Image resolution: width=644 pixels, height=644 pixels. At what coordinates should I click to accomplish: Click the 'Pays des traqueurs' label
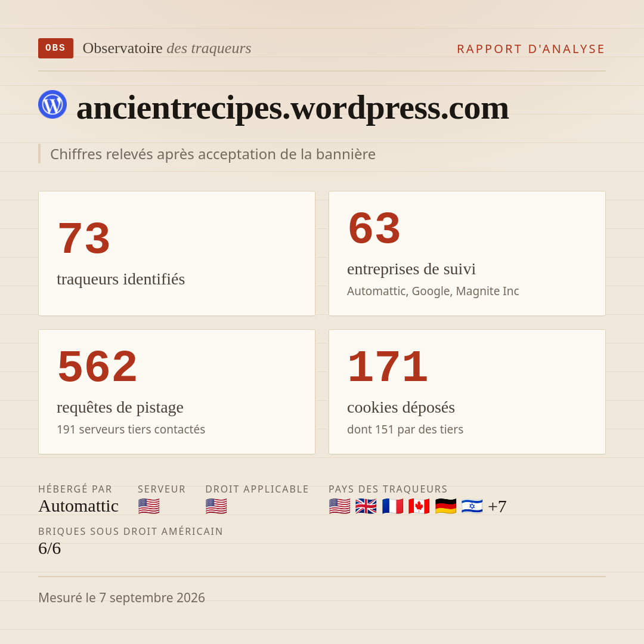point(388,489)
